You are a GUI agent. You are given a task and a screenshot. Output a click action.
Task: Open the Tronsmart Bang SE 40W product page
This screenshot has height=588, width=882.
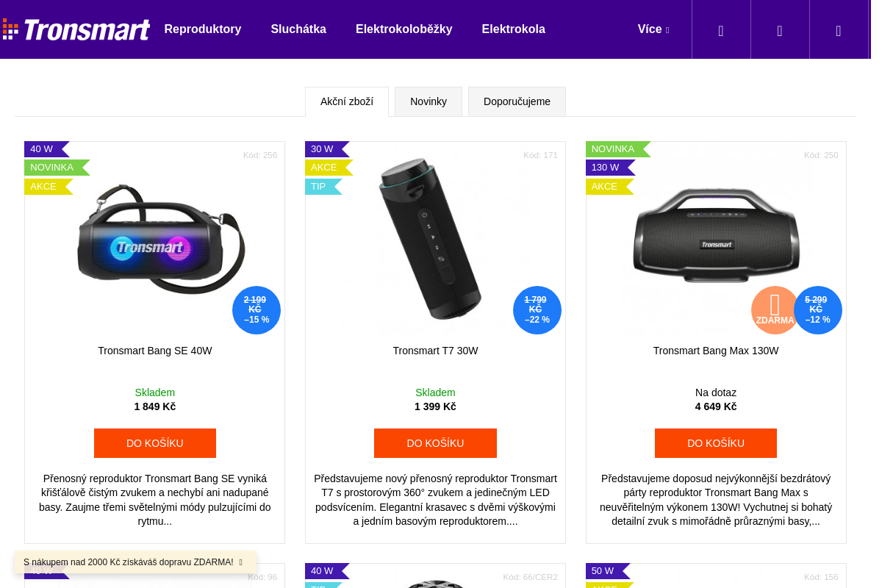[154, 351]
